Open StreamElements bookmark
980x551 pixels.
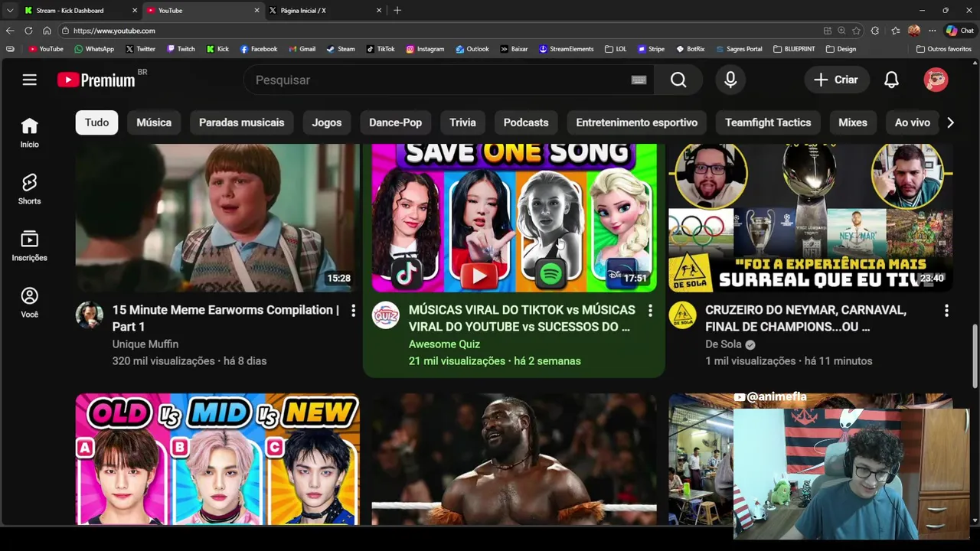[x=567, y=49]
